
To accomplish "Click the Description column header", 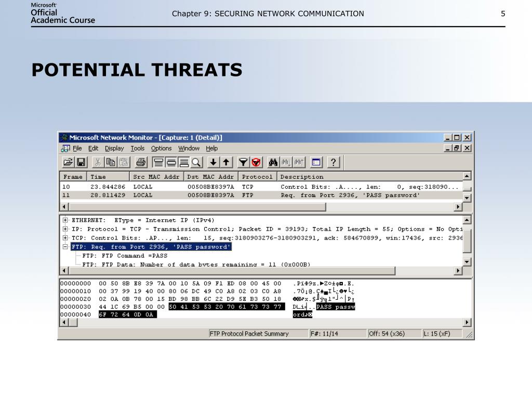I will pos(370,177).
